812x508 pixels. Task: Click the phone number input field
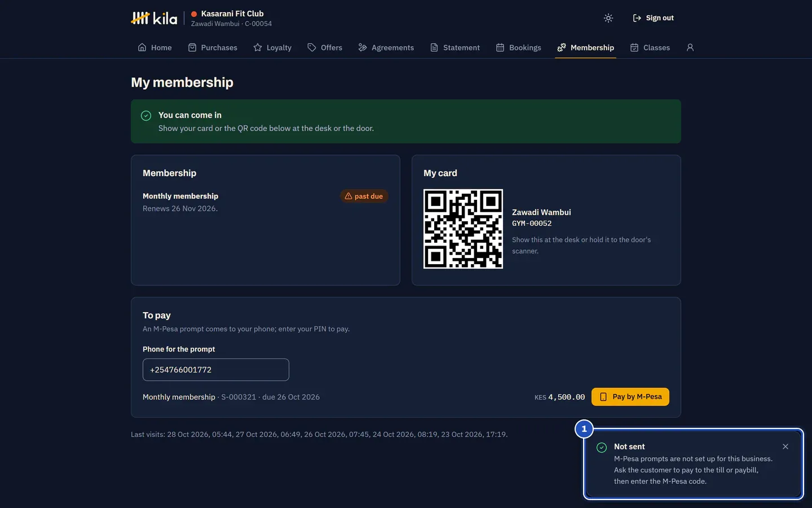tap(216, 370)
